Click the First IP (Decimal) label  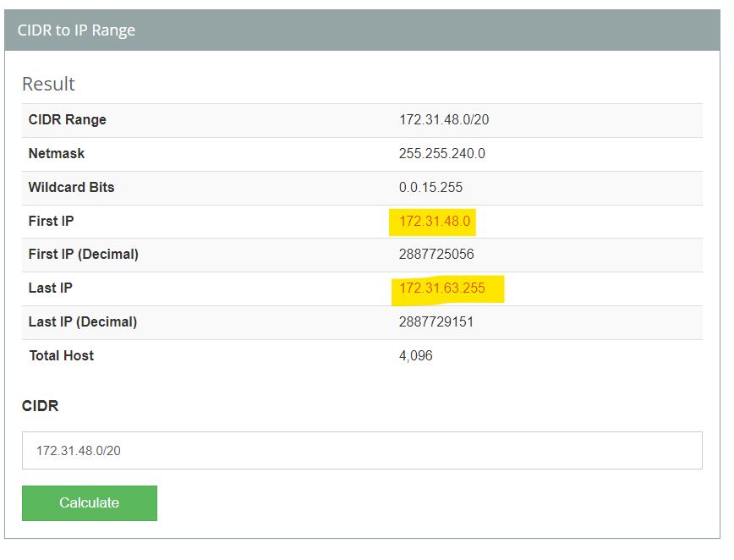84,255
